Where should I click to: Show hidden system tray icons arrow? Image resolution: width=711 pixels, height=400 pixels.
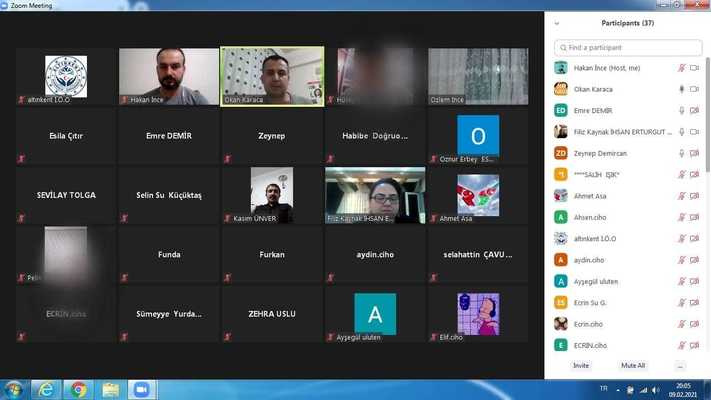coord(618,390)
